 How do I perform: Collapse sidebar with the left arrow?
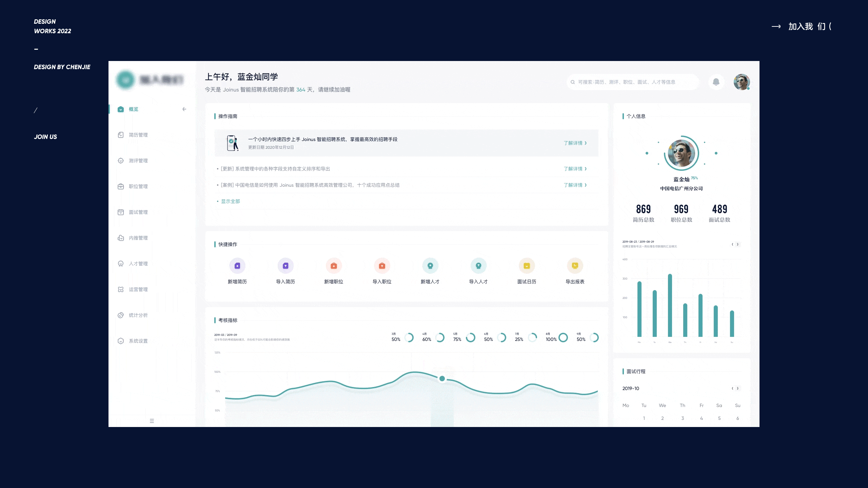184,109
